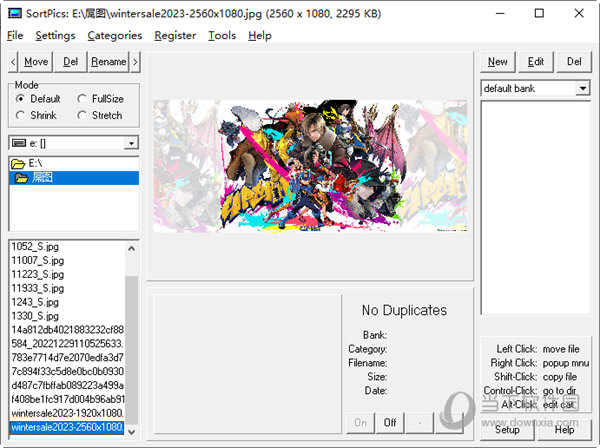Select file starting with d487c7fb
Image resolution: width=600 pixels, height=448 pixels.
(67, 385)
